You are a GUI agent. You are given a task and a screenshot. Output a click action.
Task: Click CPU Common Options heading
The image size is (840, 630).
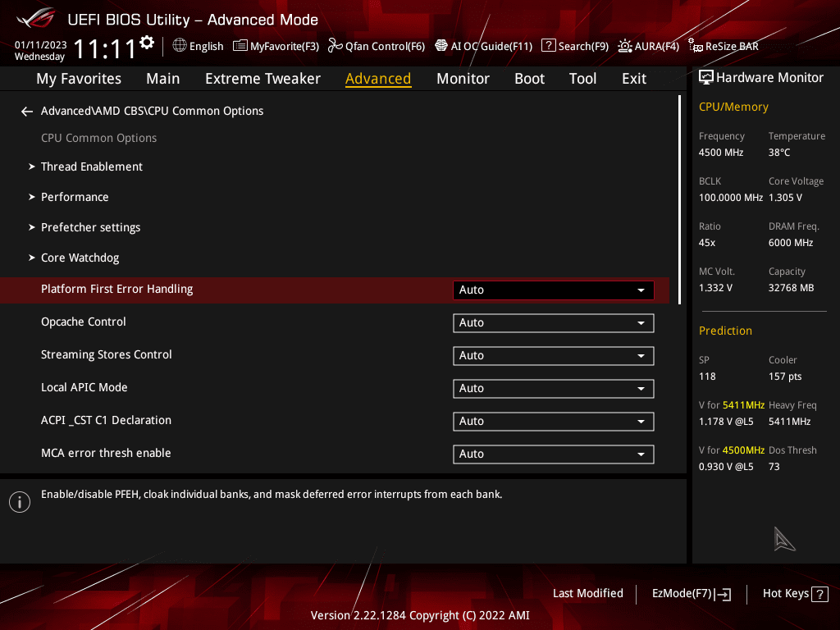point(98,138)
